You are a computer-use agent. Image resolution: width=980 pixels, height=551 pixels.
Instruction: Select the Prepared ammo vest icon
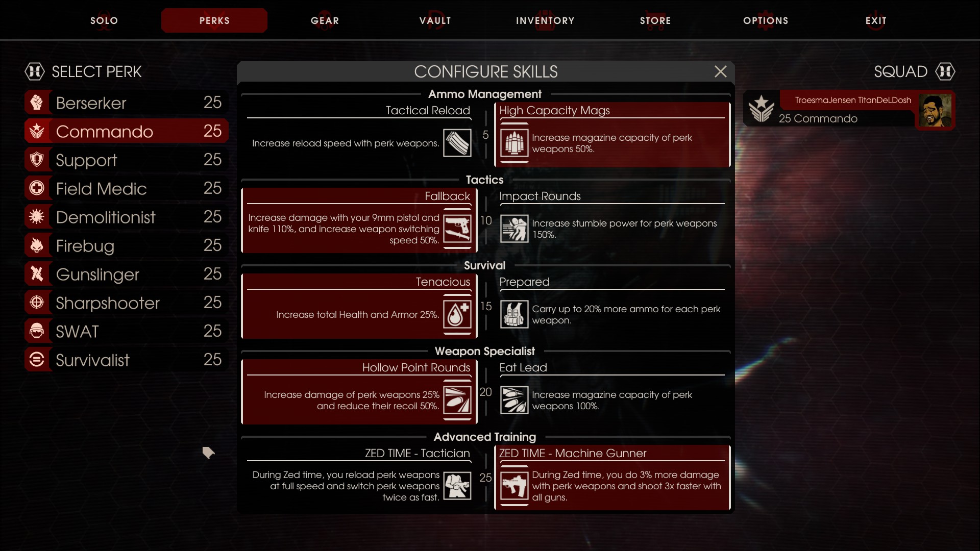[x=514, y=314]
